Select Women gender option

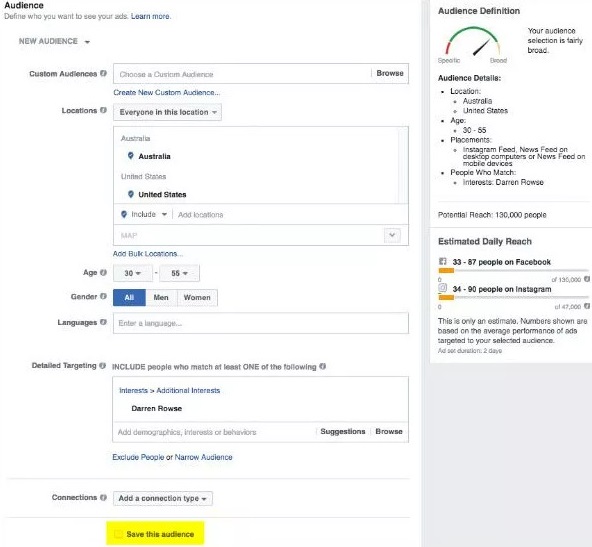pyautogui.click(x=197, y=297)
